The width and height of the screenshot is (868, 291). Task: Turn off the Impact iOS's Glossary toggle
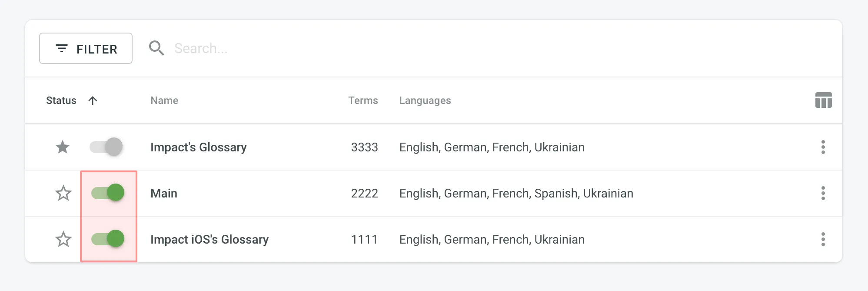(108, 239)
